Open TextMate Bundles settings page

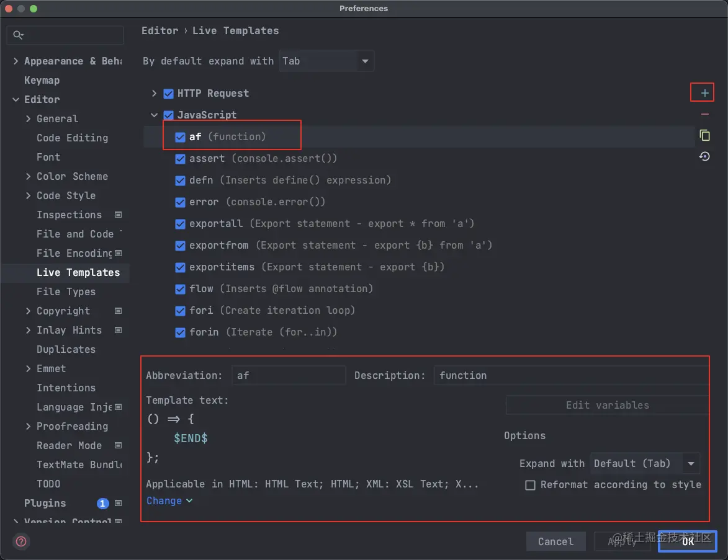tap(79, 465)
